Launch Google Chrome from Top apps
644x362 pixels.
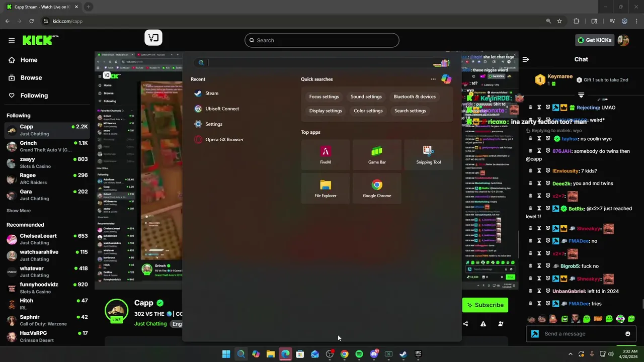click(x=377, y=189)
